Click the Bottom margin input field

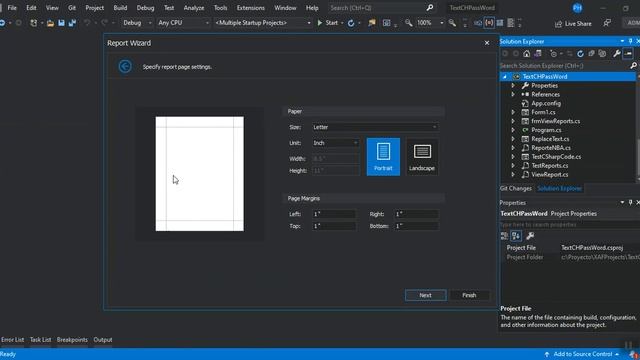point(417,226)
